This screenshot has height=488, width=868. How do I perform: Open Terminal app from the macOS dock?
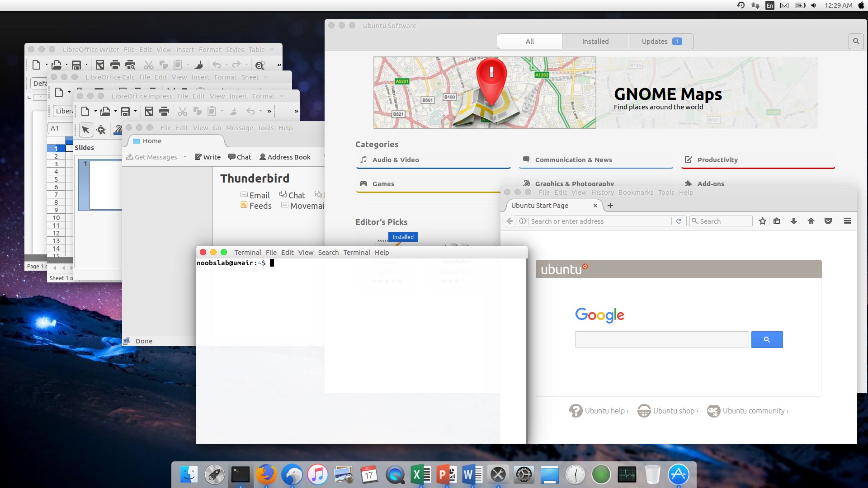coord(240,474)
